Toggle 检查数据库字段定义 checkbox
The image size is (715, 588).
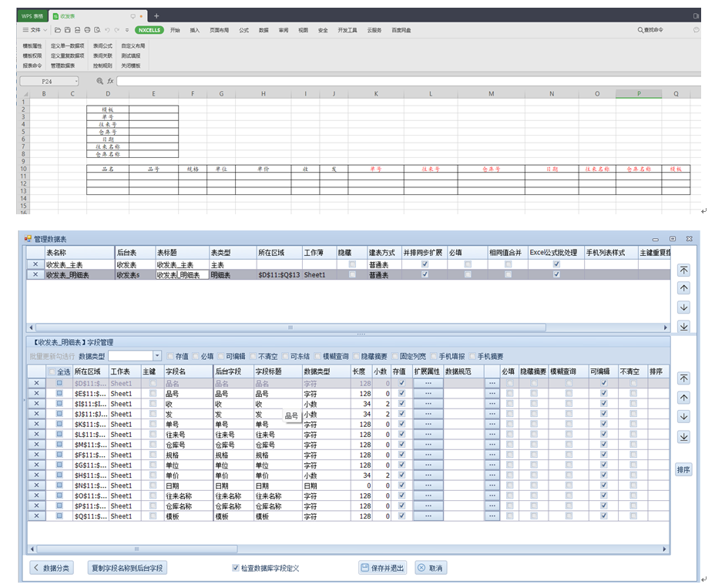(x=236, y=568)
